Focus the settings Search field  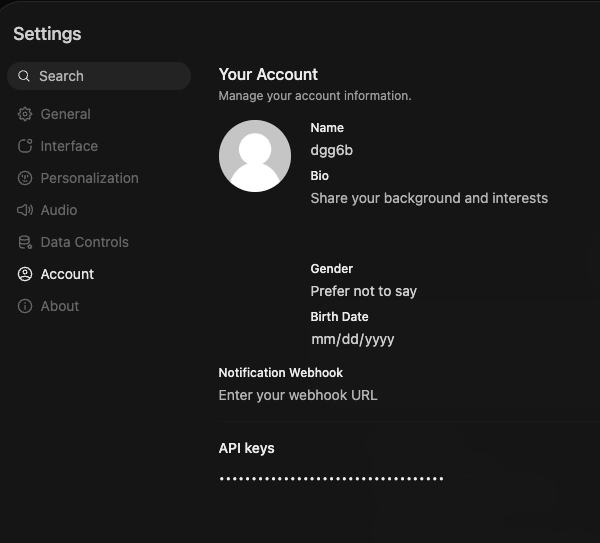[99, 76]
